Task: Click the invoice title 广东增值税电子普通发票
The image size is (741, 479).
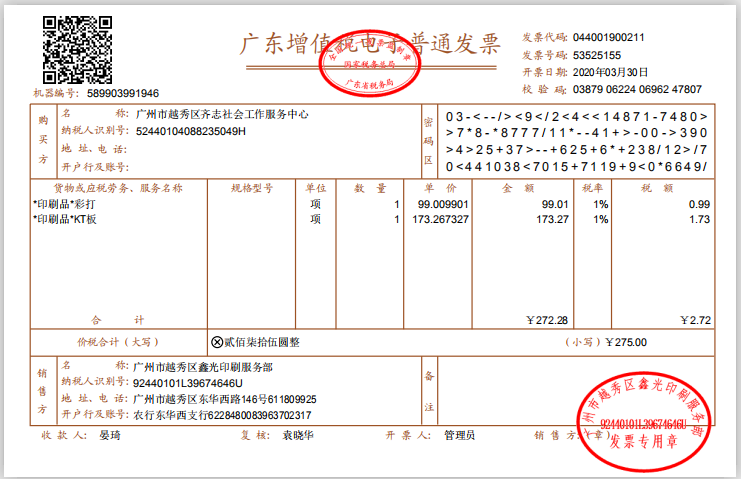Action: (x=370, y=44)
